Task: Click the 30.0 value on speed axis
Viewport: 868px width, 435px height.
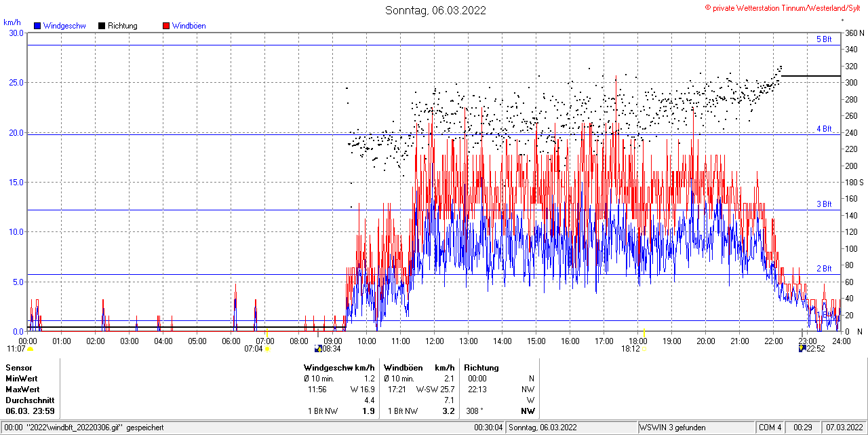Action: click(x=16, y=33)
